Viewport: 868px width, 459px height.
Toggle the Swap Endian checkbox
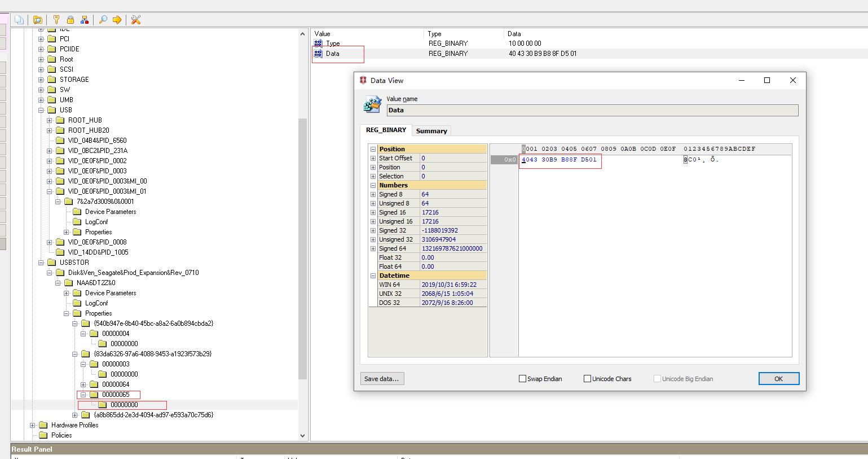tap(522, 379)
